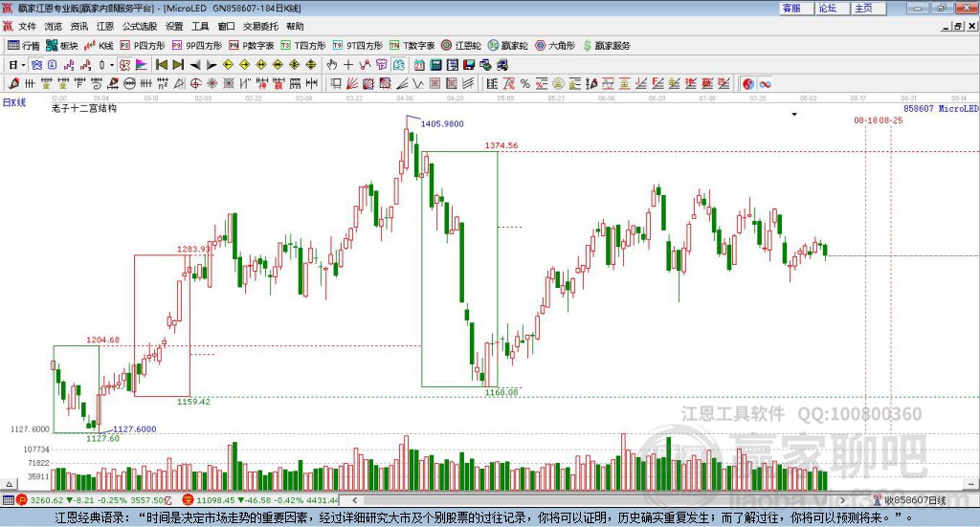Open the T四方形 tool

click(303, 46)
